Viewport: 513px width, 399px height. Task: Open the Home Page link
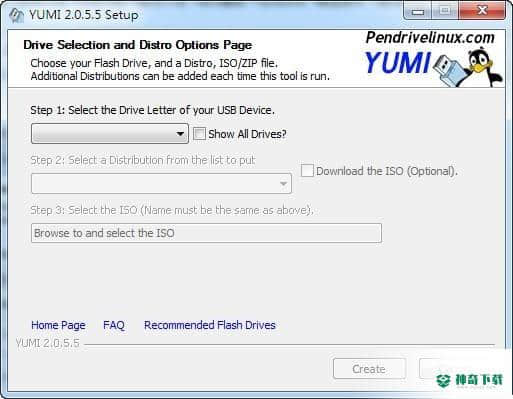(x=58, y=325)
